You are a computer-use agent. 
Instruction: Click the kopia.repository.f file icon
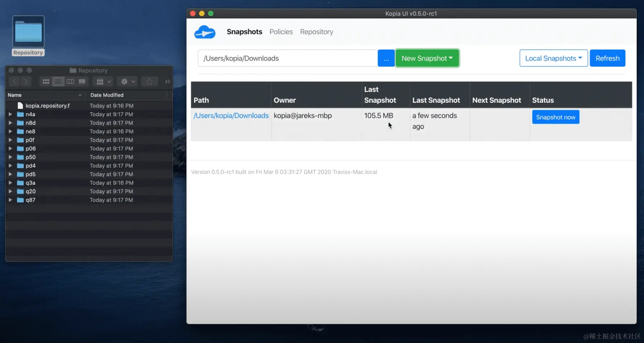pos(20,106)
